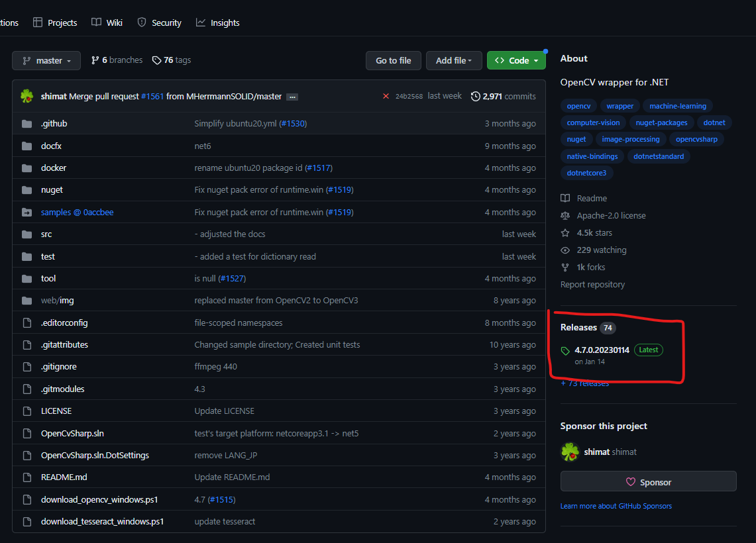Click the tool folder icon
Viewport: 756px width, 543px height.
tap(27, 279)
